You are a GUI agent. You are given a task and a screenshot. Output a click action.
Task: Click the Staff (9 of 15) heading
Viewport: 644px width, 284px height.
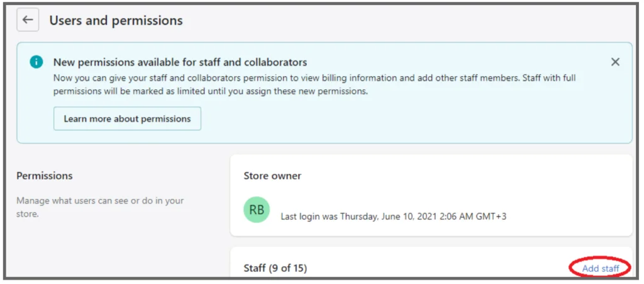[275, 268]
